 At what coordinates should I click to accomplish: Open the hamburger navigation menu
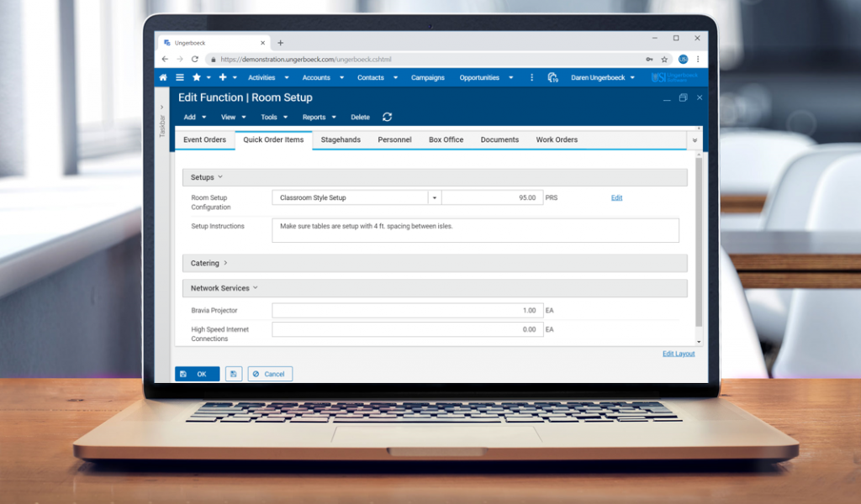point(180,77)
